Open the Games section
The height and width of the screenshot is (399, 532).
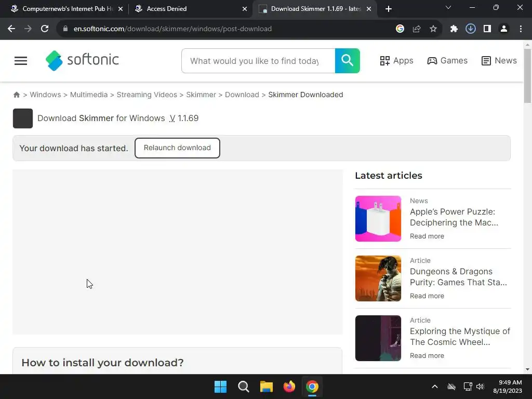[447, 61]
